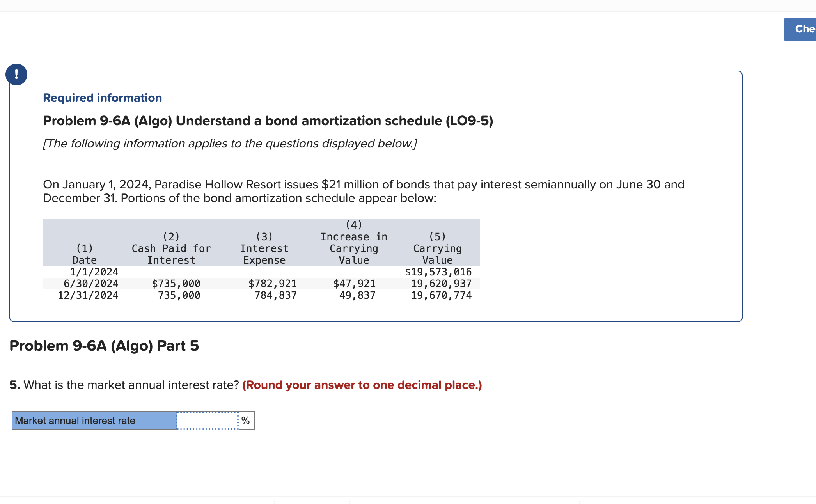Click the Date column header

point(84,254)
